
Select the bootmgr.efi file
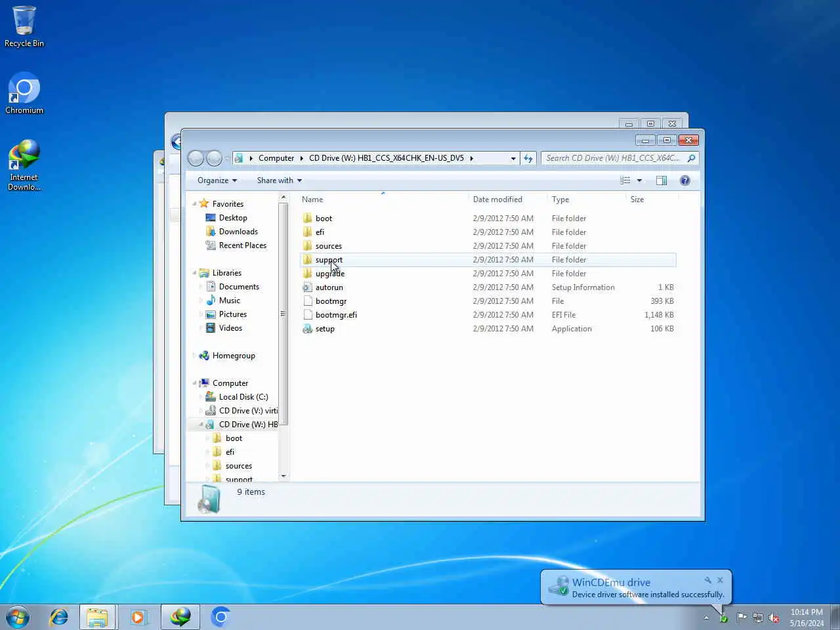click(336, 315)
